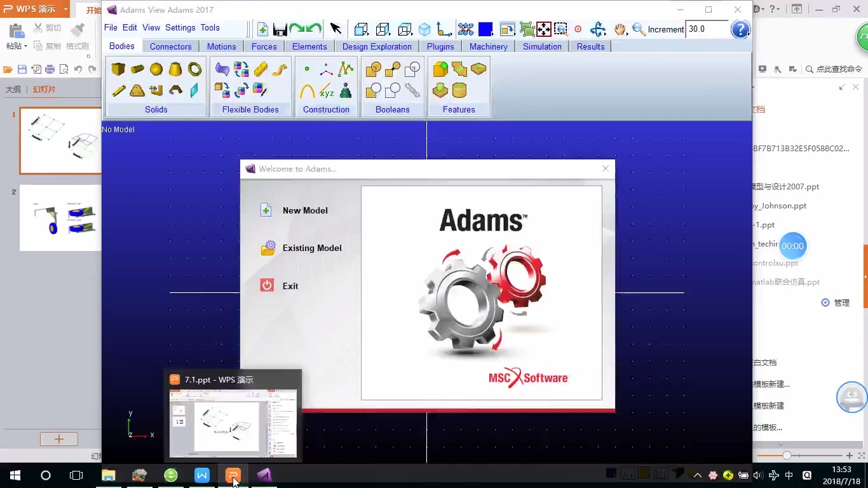
Task: Select the Hole feature tool
Action: [x=459, y=90]
